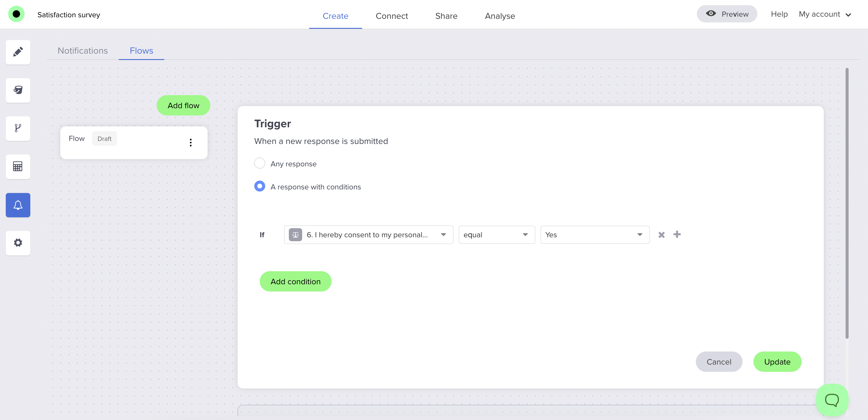Open the pencil edit questions sidebar tool
The height and width of the screenshot is (420, 868).
pyautogui.click(x=18, y=52)
